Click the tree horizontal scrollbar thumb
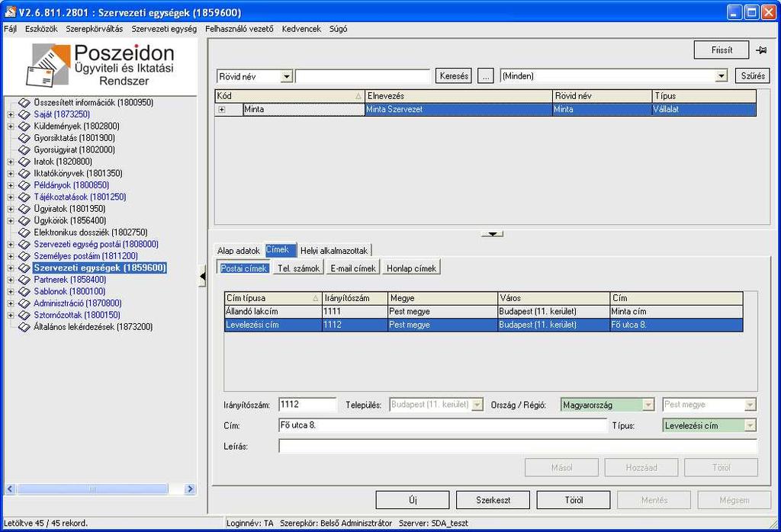Screen dimensions: 781x532 (x=92, y=489)
